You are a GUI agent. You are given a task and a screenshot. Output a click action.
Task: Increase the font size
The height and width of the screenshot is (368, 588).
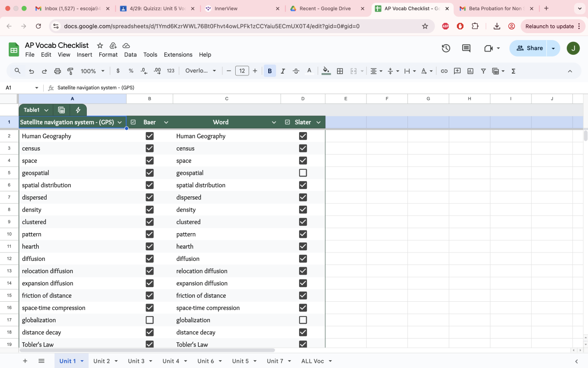(255, 71)
